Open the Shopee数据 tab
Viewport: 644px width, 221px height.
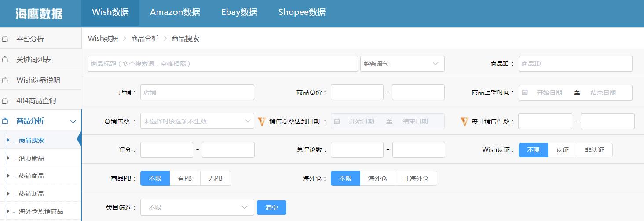pyautogui.click(x=302, y=12)
